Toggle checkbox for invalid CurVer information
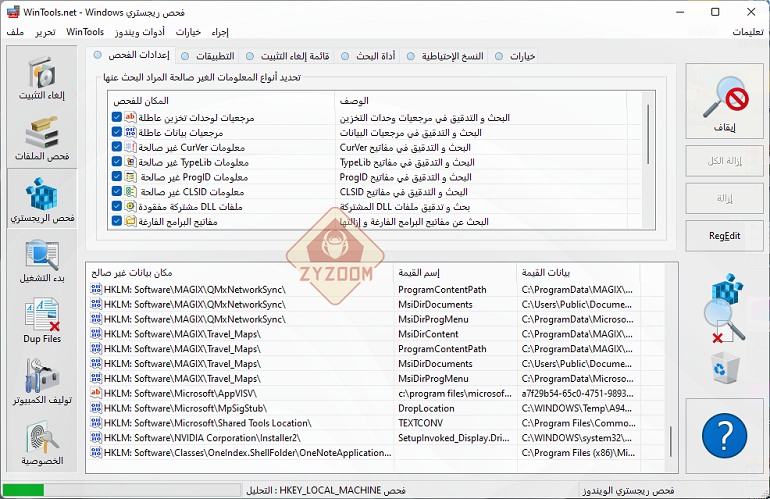This screenshot has width=770, height=499. pyautogui.click(x=116, y=146)
